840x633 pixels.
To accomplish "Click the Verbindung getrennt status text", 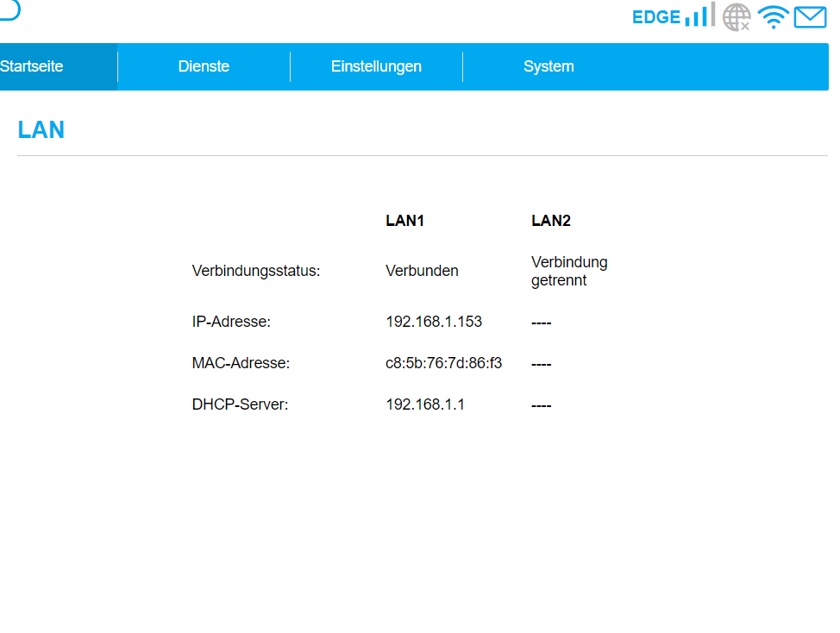I will pos(569,271).
